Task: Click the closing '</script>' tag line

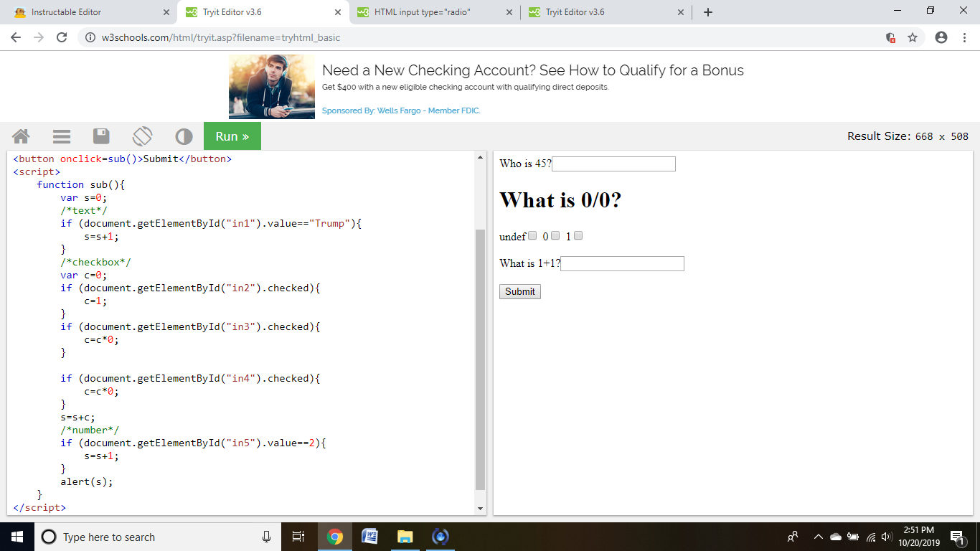Action: (39, 507)
